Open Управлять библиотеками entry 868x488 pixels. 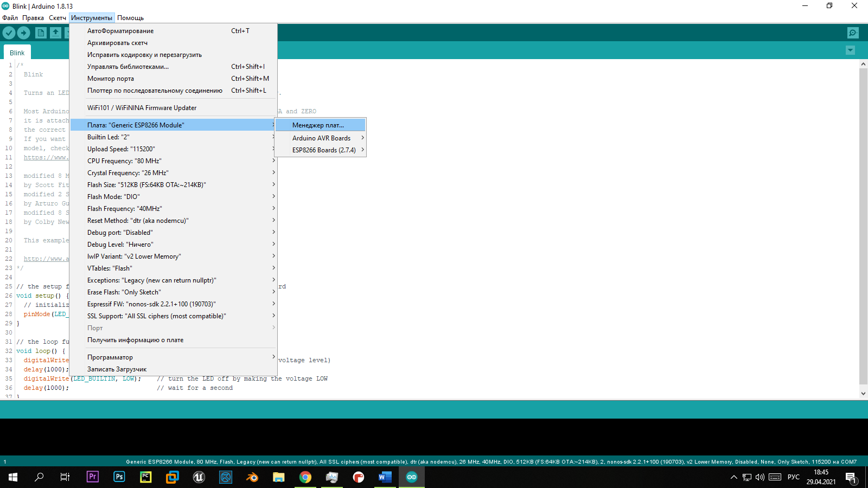click(x=173, y=67)
